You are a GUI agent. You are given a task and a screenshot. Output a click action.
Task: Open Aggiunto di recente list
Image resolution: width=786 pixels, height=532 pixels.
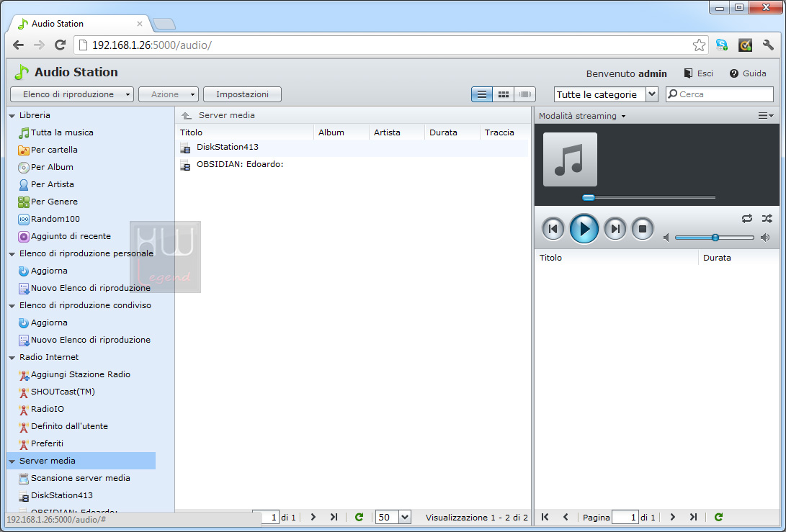64,236
